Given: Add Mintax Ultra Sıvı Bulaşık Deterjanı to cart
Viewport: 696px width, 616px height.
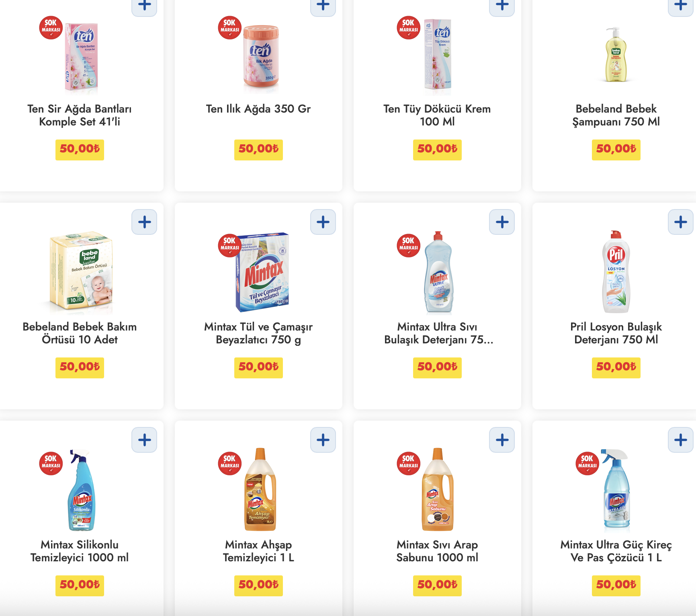Looking at the screenshot, I should click(x=502, y=222).
